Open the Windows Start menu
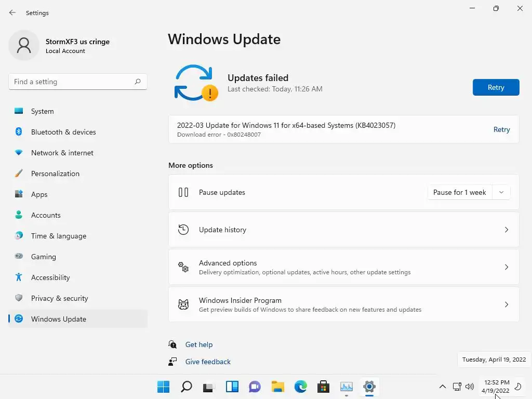 (163, 387)
